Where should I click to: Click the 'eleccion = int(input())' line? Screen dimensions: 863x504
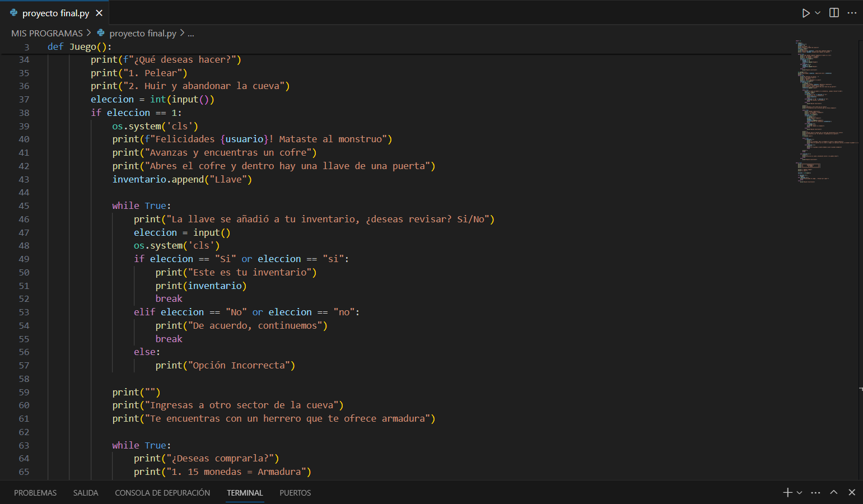click(x=152, y=99)
